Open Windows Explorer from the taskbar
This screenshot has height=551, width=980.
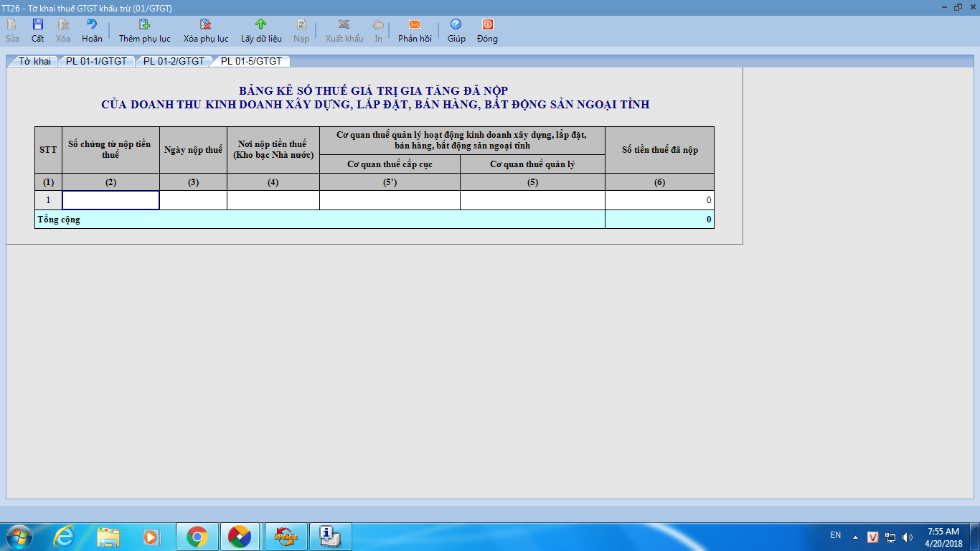click(108, 537)
